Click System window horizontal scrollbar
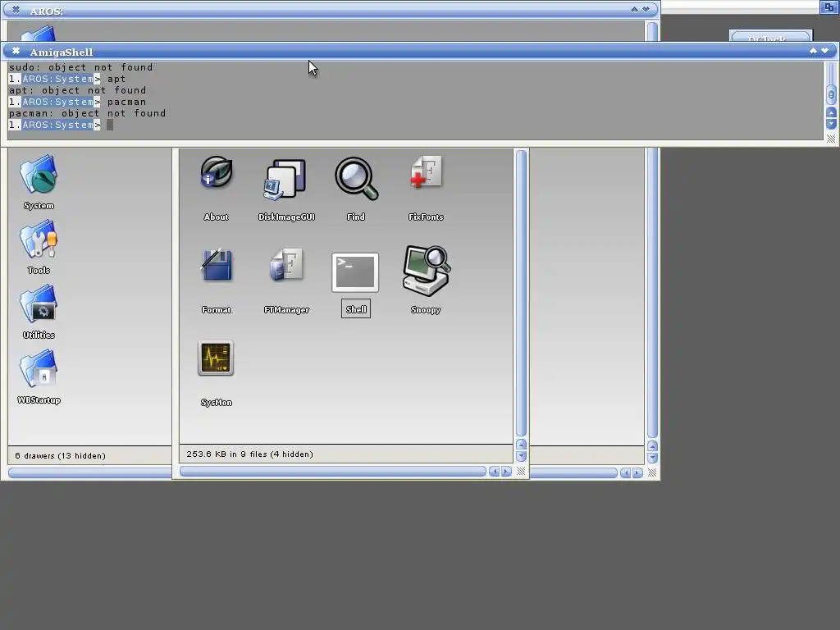This screenshot has width=840, height=630. point(333,472)
